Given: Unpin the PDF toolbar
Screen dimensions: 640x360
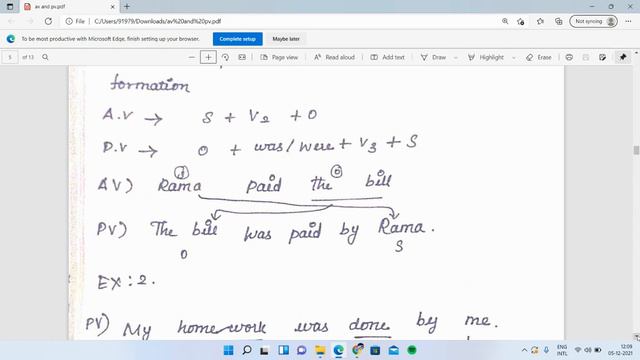Looking at the screenshot, I should (623, 57).
